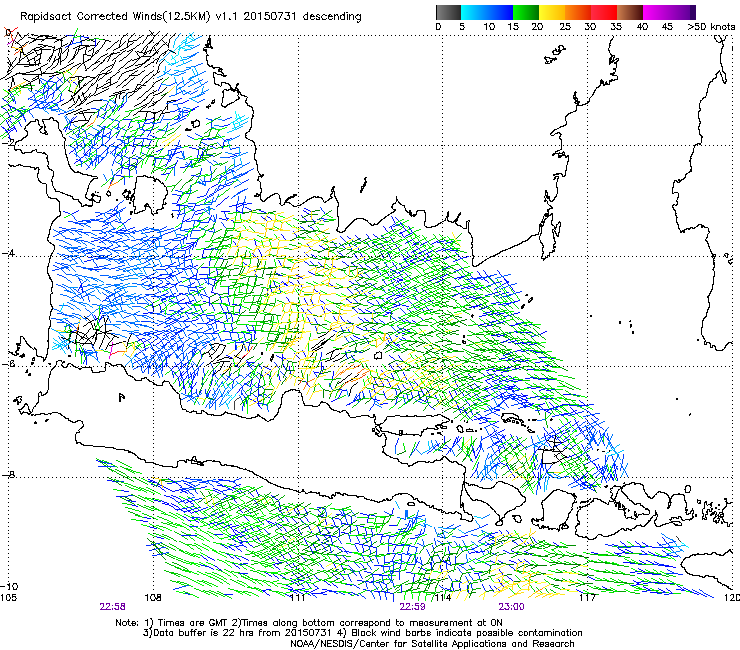The width and height of the screenshot is (740, 650).
Task: Click the yellow 20–25 knots legend segment
Action: [552, 12]
